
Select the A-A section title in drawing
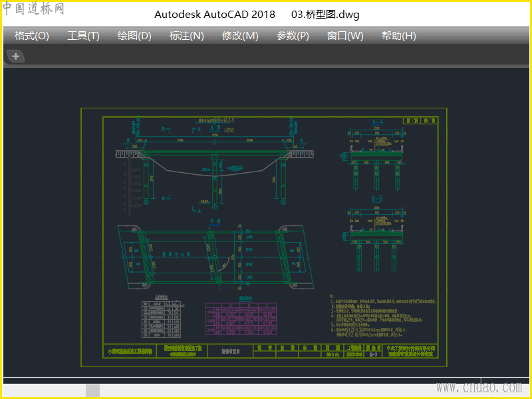(x=378, y=122)
